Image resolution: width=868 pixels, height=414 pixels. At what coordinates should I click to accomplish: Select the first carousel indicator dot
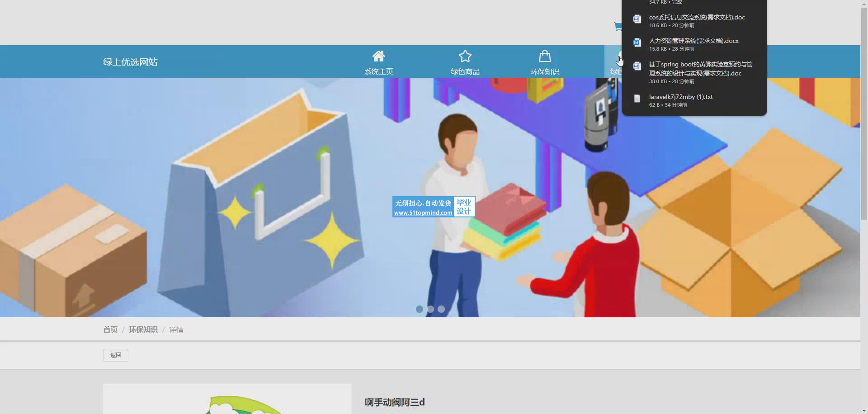(x=420, y=309)
